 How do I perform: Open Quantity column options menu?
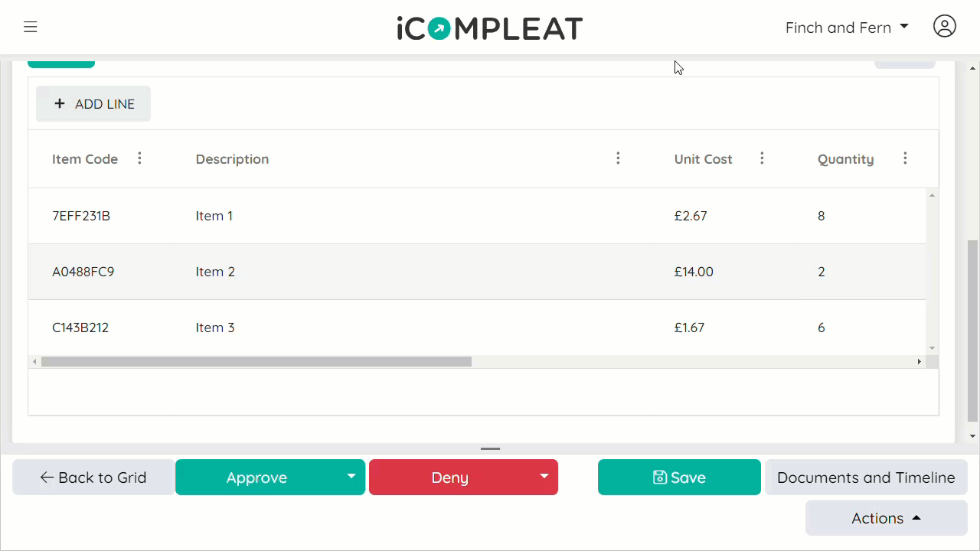coord(905,158)
